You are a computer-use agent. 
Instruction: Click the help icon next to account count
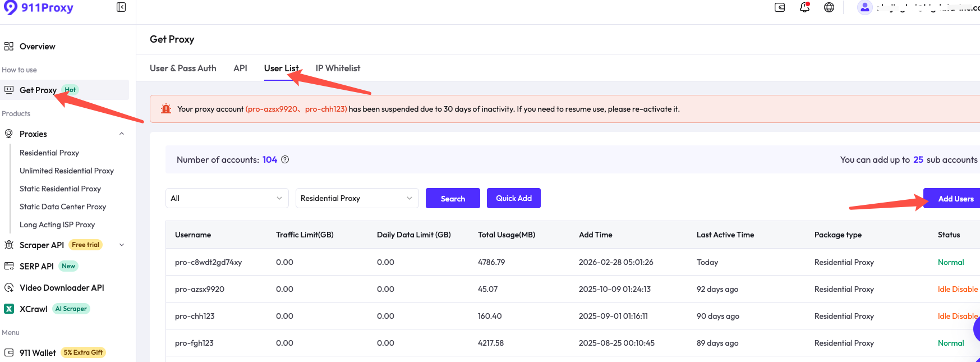coord(285,159)
